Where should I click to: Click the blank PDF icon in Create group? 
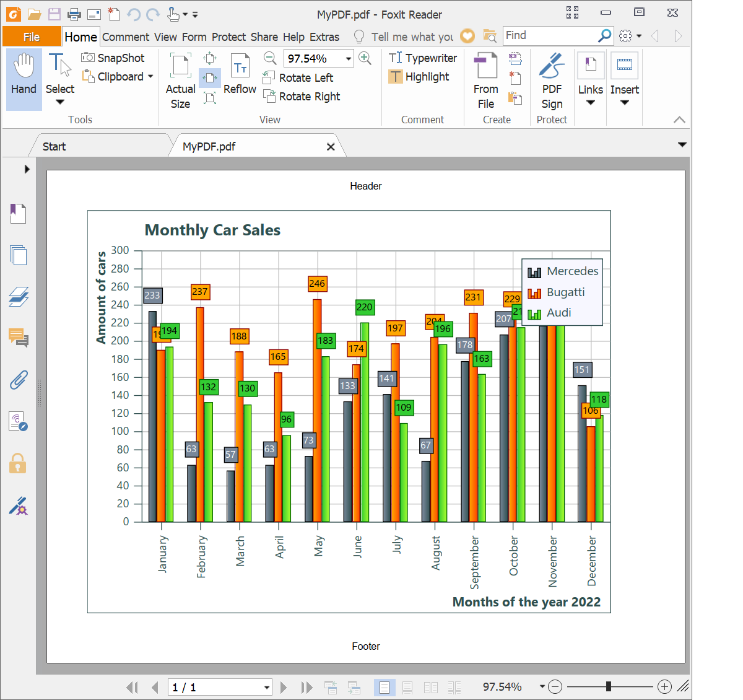(515, 78)
